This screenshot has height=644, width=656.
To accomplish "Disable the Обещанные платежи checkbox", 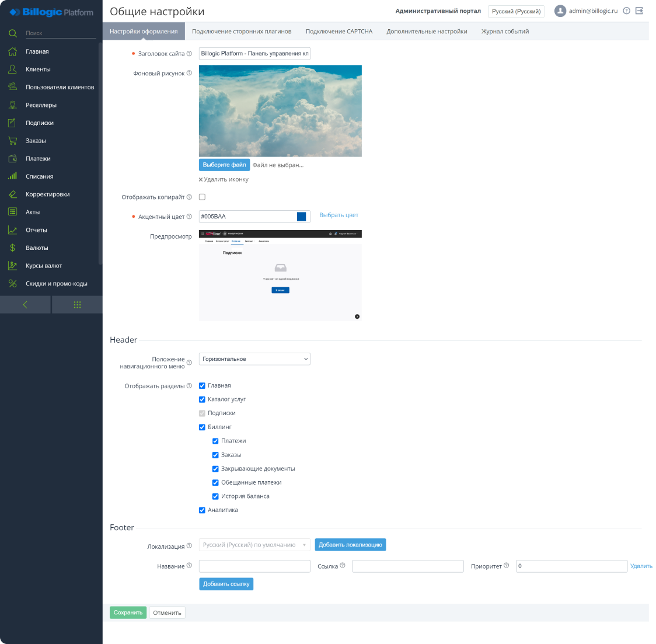I will [215, 482].
